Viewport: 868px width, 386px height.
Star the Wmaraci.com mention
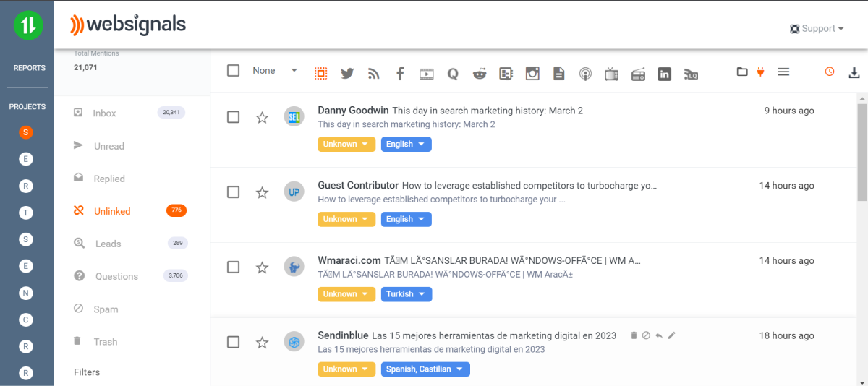coord(263,267)
